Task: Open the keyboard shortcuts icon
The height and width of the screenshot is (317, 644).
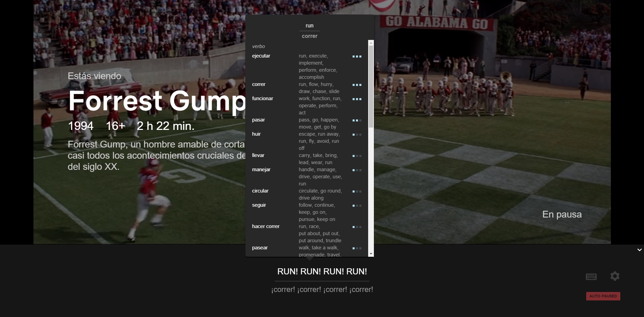Action: tap(591, 276)
